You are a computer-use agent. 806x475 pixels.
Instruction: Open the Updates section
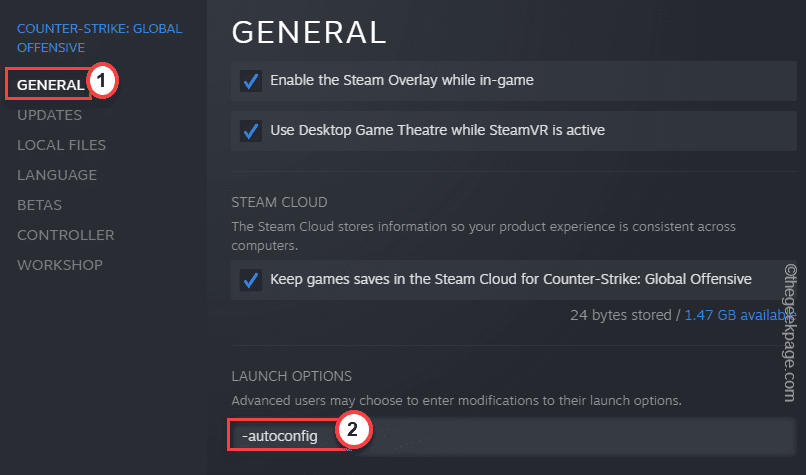[x=49, y=115]
